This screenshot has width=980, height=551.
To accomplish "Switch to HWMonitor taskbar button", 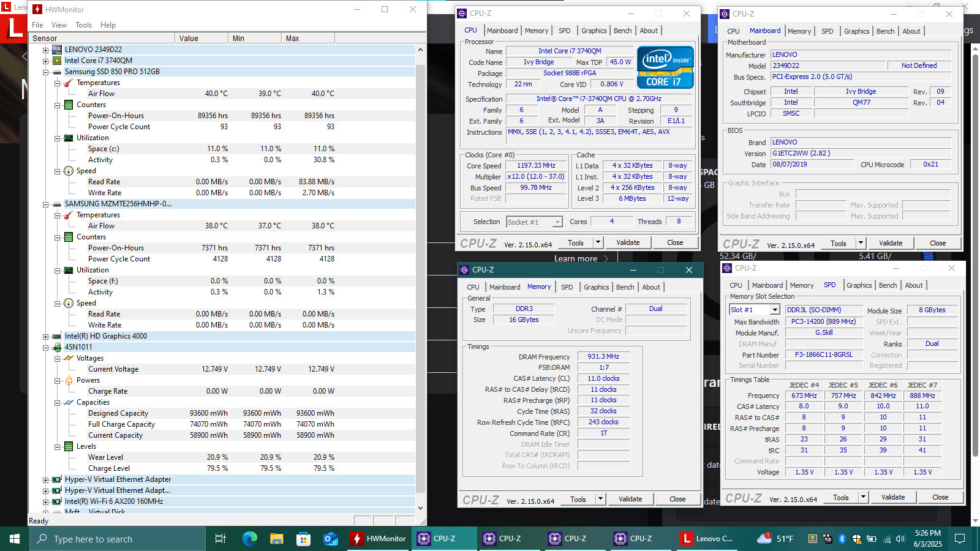I will (379, 539).
